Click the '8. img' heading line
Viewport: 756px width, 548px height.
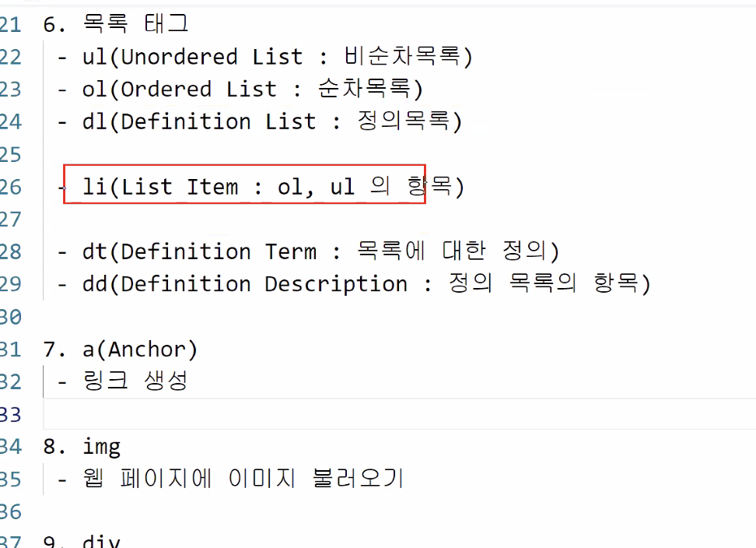(82, 447)
